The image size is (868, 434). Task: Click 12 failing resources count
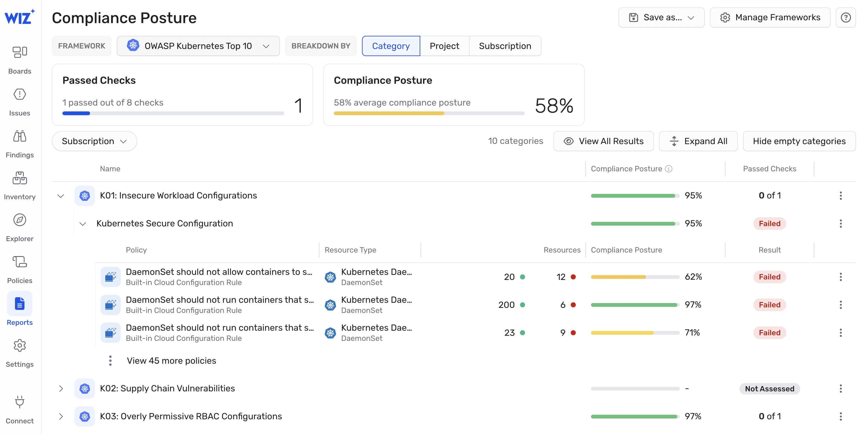point(561,277)
